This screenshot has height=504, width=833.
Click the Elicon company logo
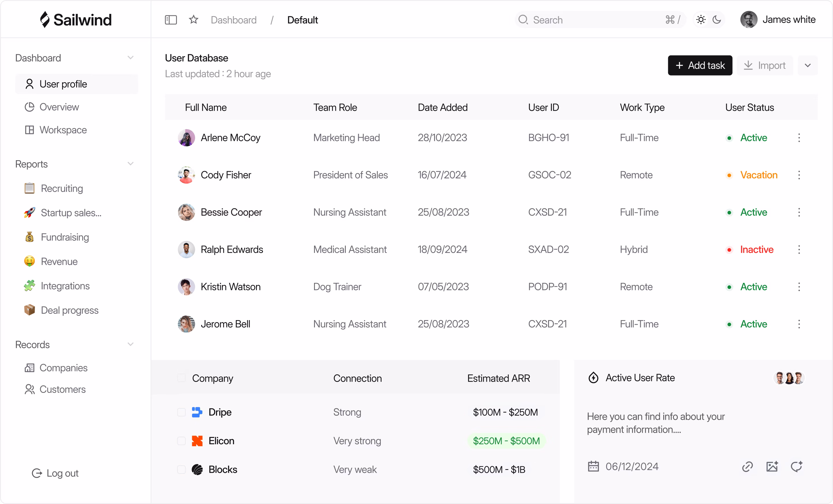[x=197, y=441]
